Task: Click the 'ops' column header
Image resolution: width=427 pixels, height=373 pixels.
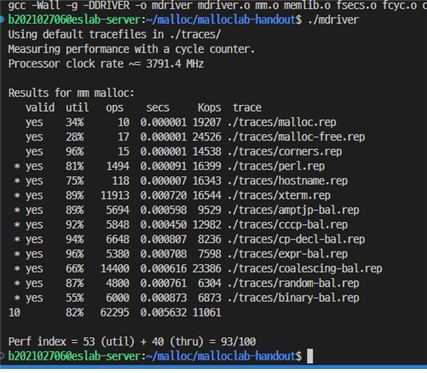Action: 115,108
